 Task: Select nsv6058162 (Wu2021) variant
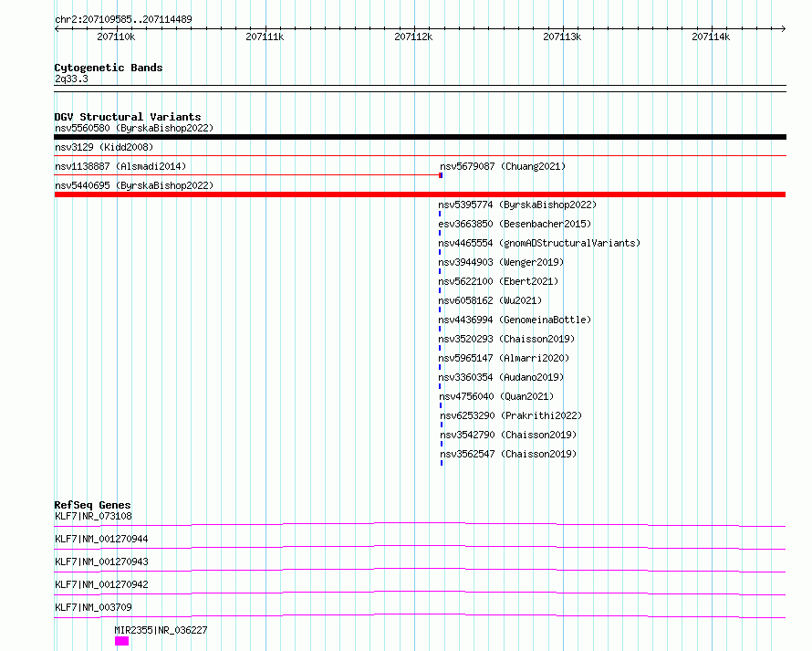(x=490, y=300)
